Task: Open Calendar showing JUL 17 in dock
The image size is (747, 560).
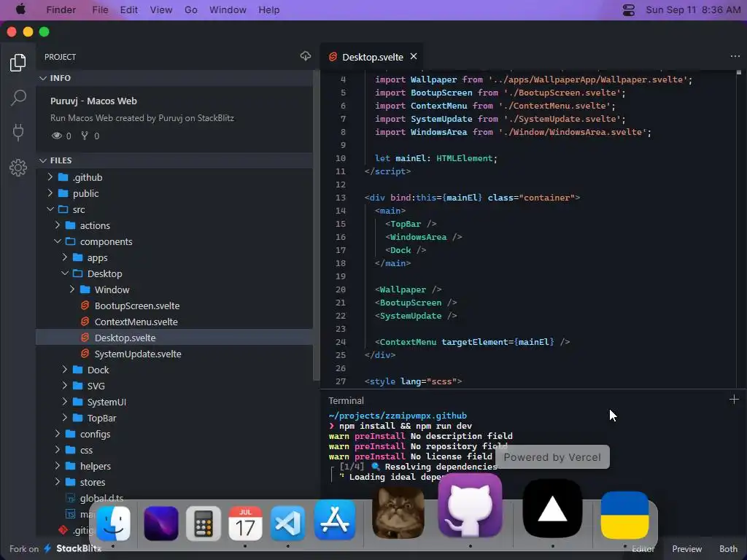Action: click(245, 524)
